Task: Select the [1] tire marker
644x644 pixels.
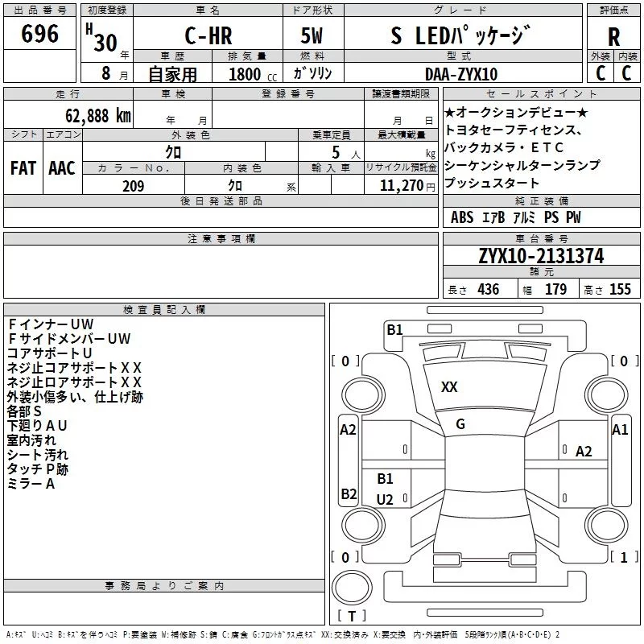Action: [x=624, y=557]
